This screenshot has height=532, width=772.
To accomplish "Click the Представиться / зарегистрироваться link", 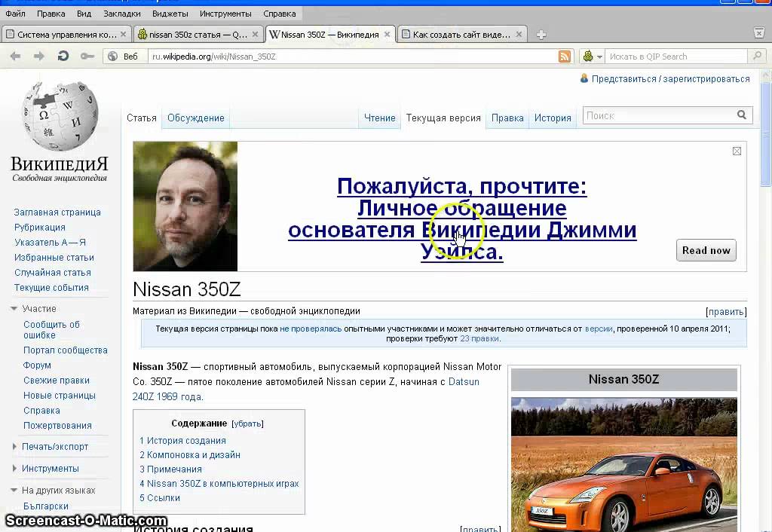I will (x=670, y=78).
